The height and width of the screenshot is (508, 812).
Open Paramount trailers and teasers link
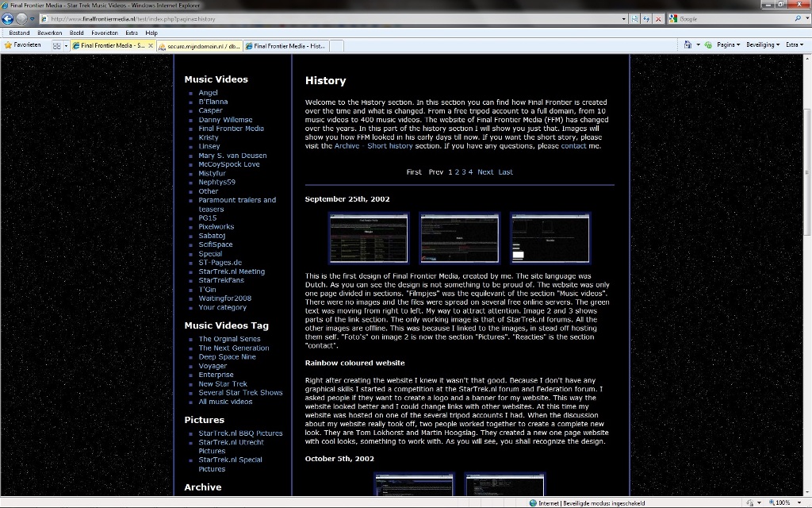tap(237, 204)
